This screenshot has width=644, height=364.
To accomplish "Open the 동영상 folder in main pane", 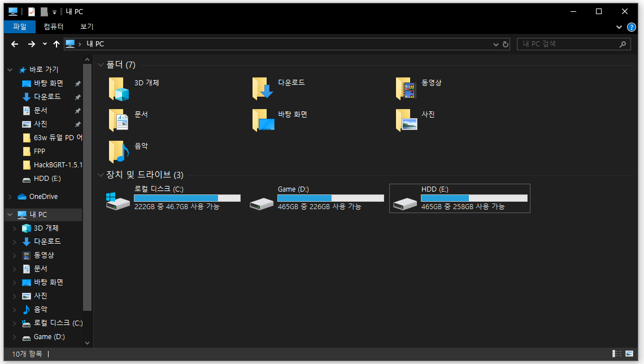I will point(406,89).
